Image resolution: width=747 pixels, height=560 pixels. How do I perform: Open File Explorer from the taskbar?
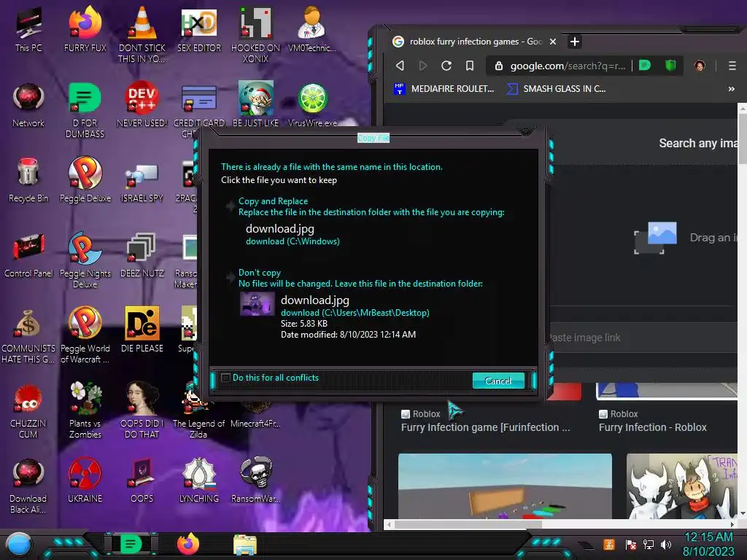click(245, 545)
